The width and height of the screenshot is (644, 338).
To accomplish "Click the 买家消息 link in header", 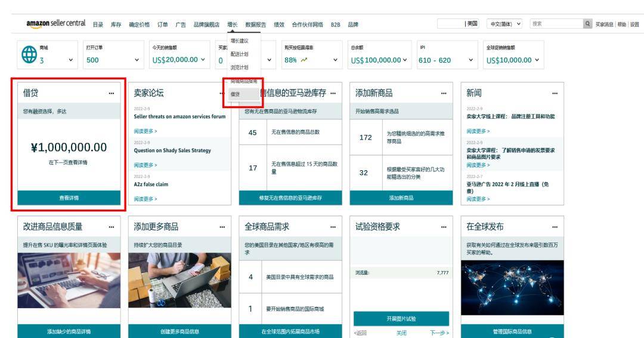I will [x=605, y=24].
